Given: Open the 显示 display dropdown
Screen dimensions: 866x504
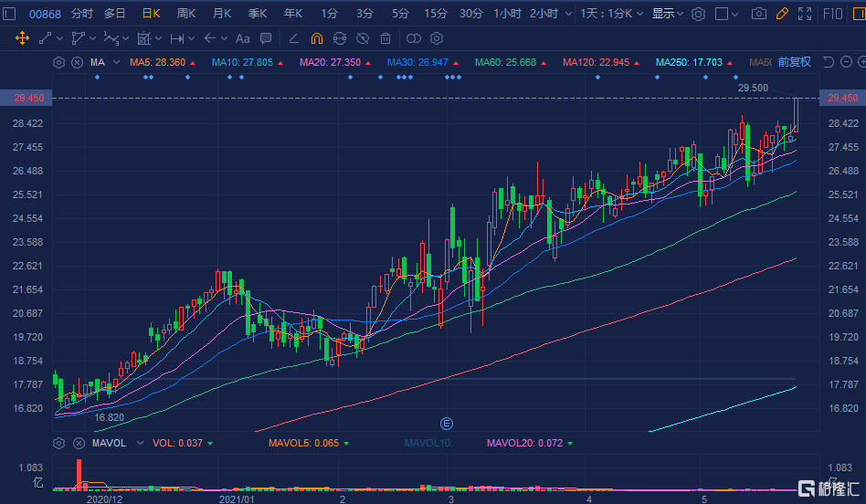Looking at the screenshot, I should [x=668, y=14].
